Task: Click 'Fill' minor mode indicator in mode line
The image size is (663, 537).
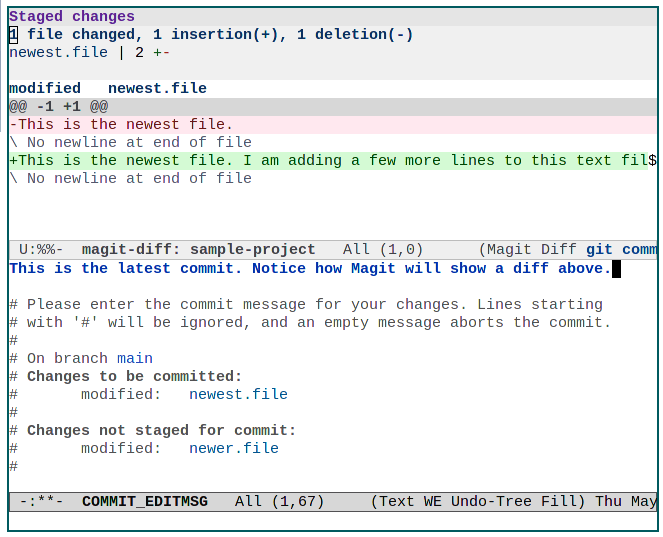Action: click(558, 501)
